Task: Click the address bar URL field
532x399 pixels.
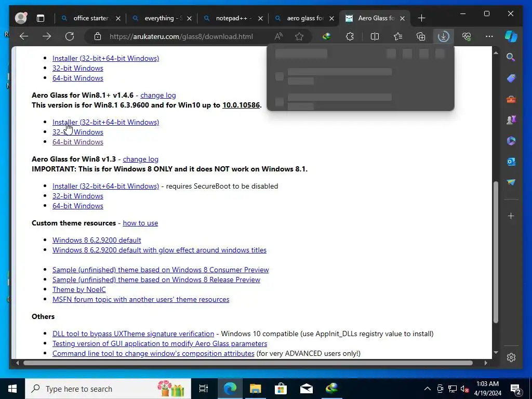Action: tap(181, 36)
